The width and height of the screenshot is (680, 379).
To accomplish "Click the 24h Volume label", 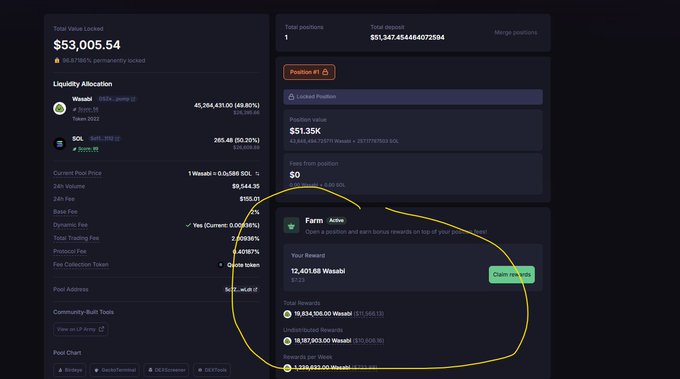I will [x=69, y=186].
